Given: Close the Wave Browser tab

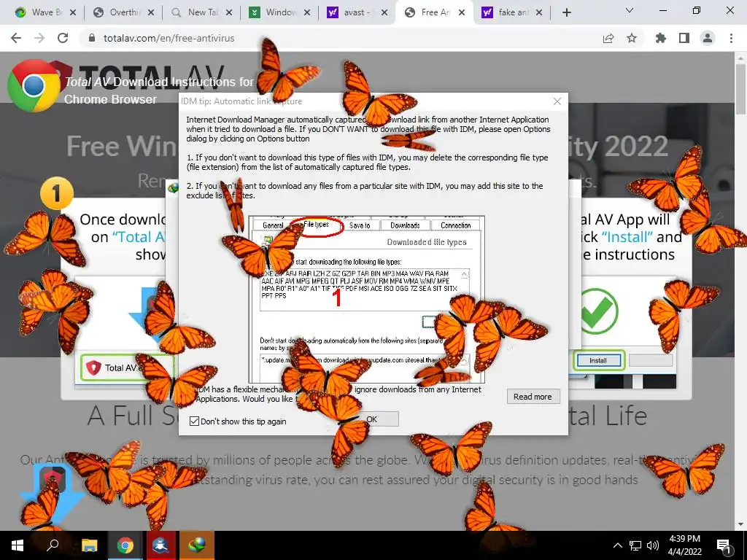Looking at the screenshot, I should click(x=73, y=12).
